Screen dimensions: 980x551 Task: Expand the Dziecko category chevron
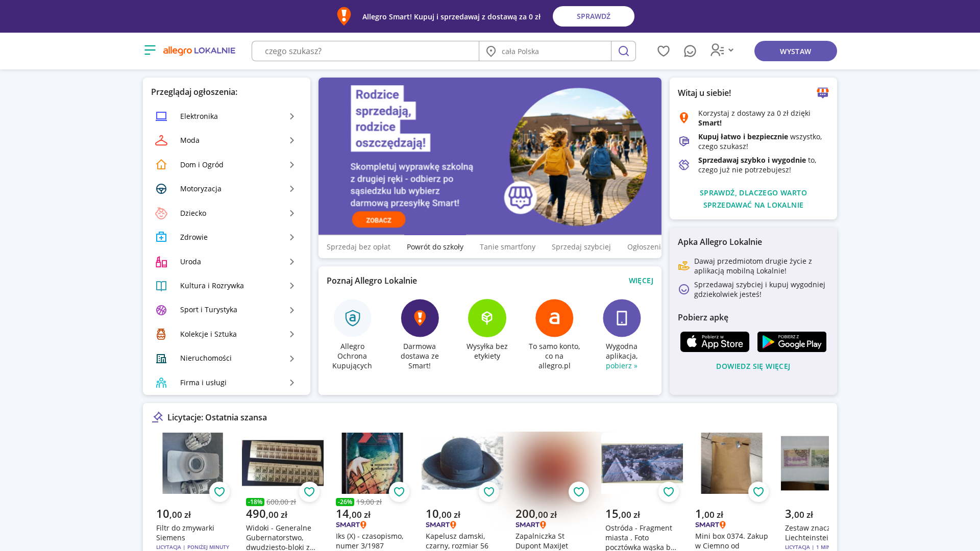(x=292, y=213)
